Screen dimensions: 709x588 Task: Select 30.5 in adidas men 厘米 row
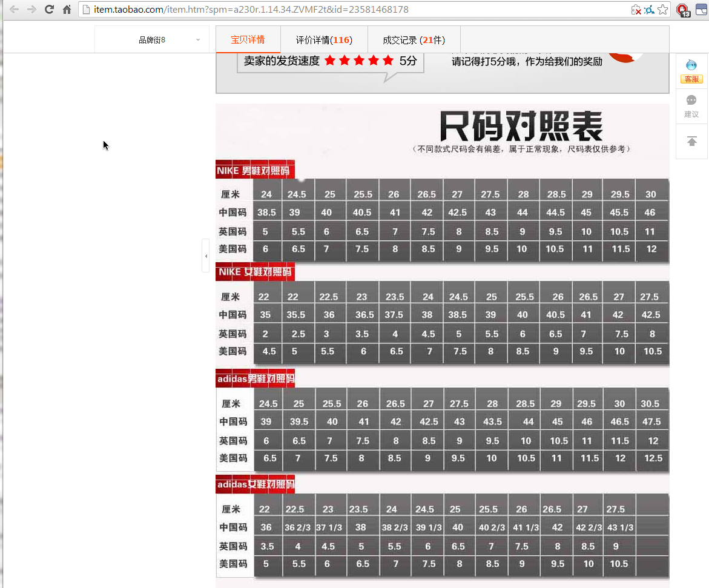[x=650, y=403]
